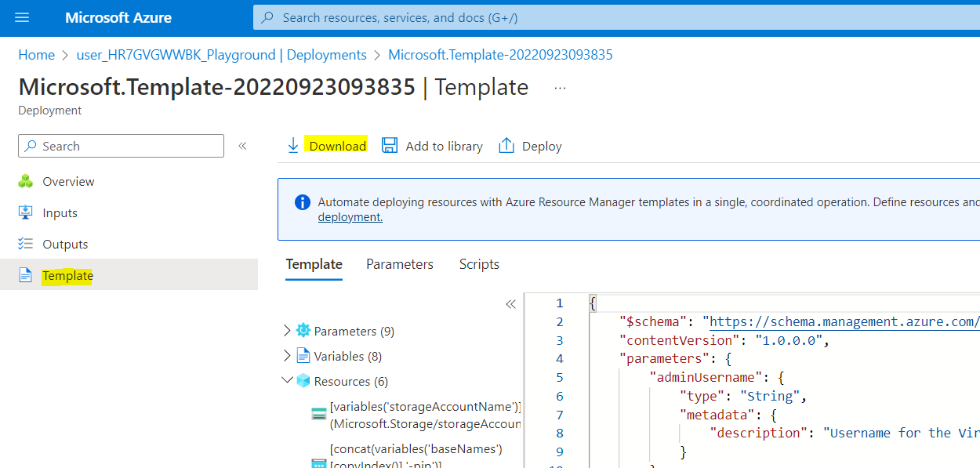Viewport: 980px width, 468px height.
Task: Click the Inputs sidebar icon
Action: (x=26, y=212)
